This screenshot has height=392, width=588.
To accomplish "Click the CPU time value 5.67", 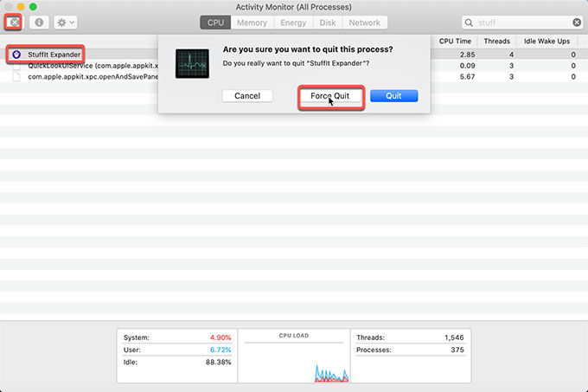I will 467,76.
